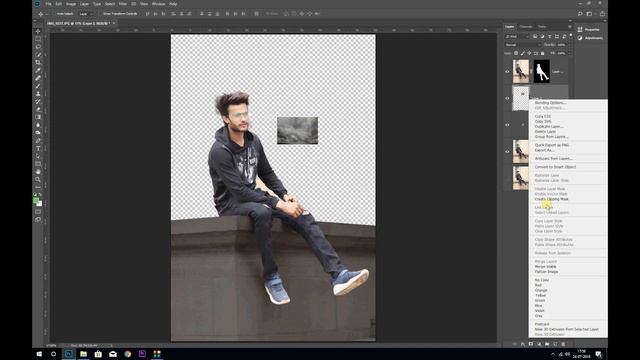Viewport: 640px width, 360px height.
Task: Toggle Quick Mask mode in toolbar
Action: [38, 212]
